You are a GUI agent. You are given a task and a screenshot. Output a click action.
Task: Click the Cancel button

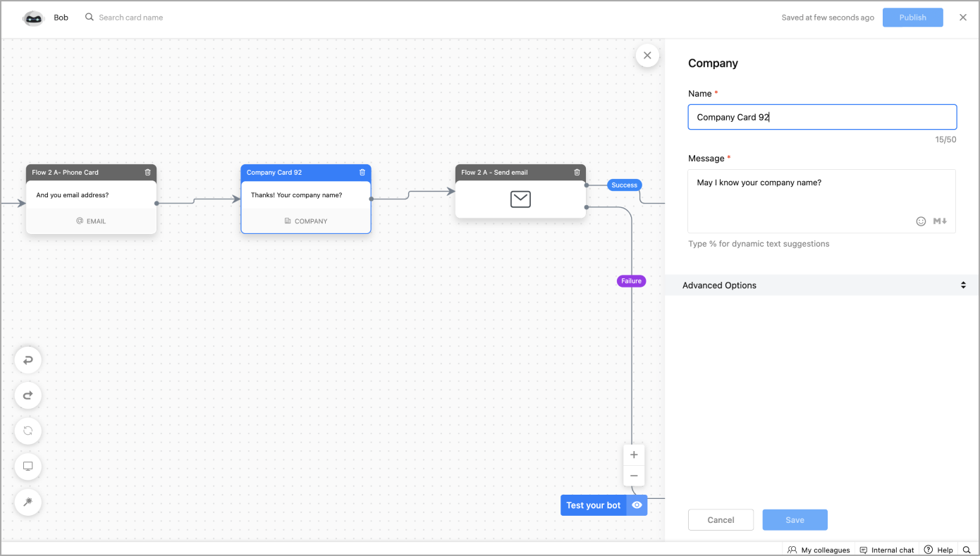721,520
